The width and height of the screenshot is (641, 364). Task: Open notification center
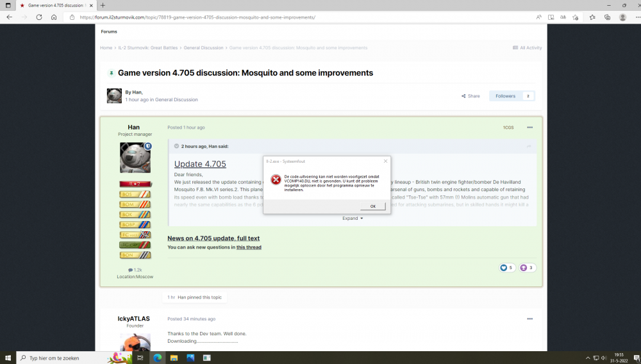(x=636, y=358)
